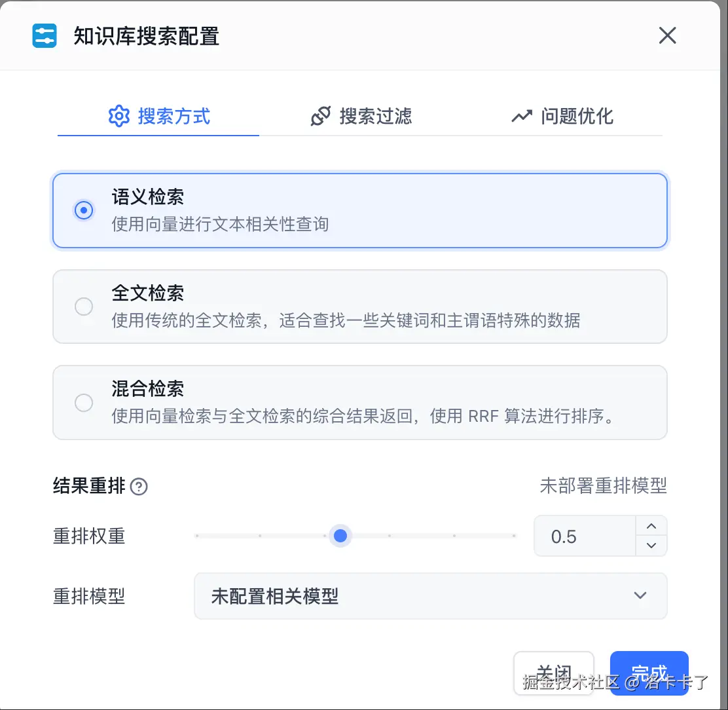Click the chevron in 未配置相关模型 selector

640,595
